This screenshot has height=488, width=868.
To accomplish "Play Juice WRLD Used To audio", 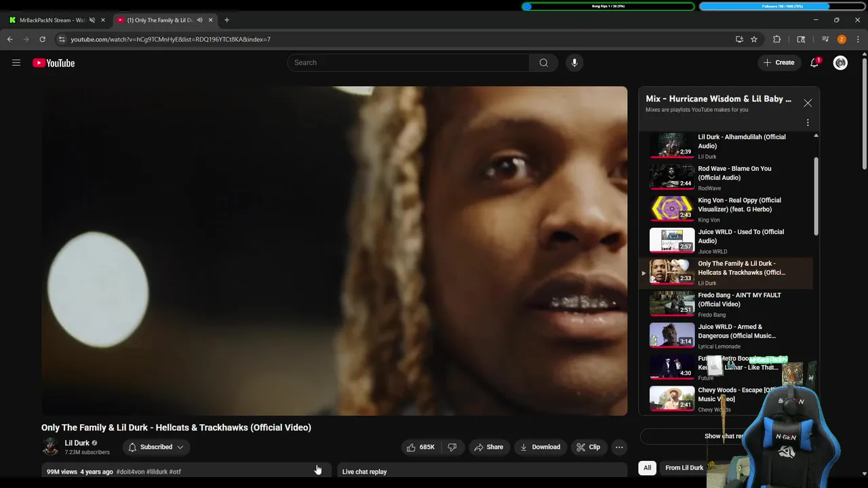I will point(726,241).
